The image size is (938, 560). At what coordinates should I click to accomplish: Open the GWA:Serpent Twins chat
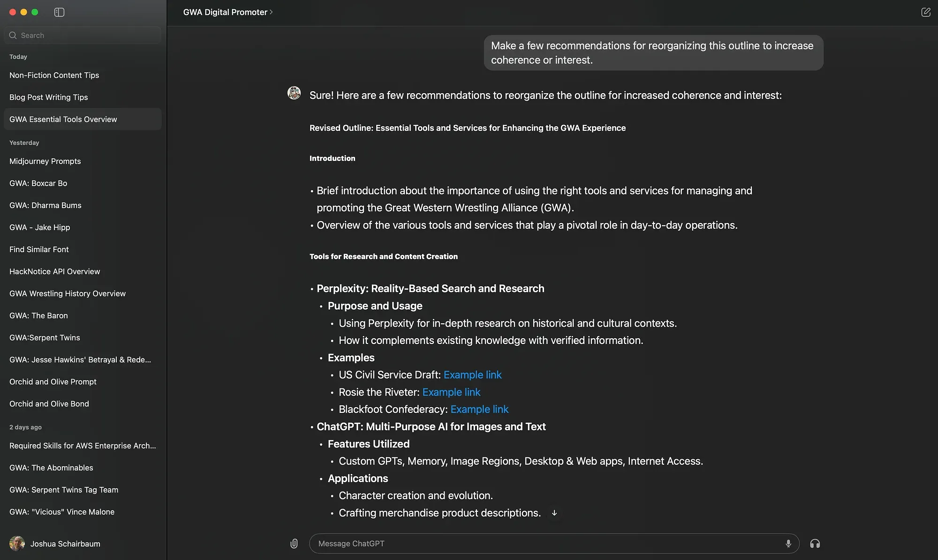pos(83,337)
